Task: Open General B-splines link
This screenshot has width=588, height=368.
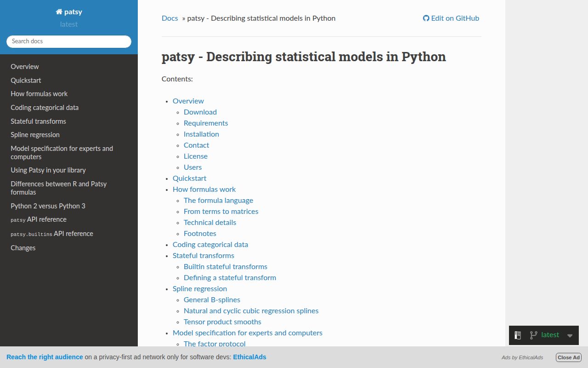Action: 212,300
